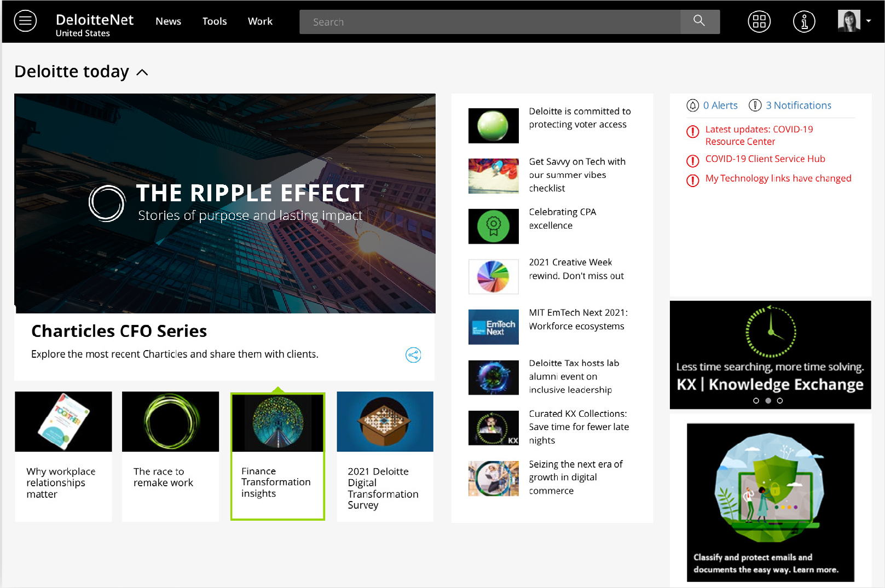The width and height of the screenshot is (885, 588).
Task: Select third carousel dot on KX banner
Action: pyautogui.click(x=780, y=401)
